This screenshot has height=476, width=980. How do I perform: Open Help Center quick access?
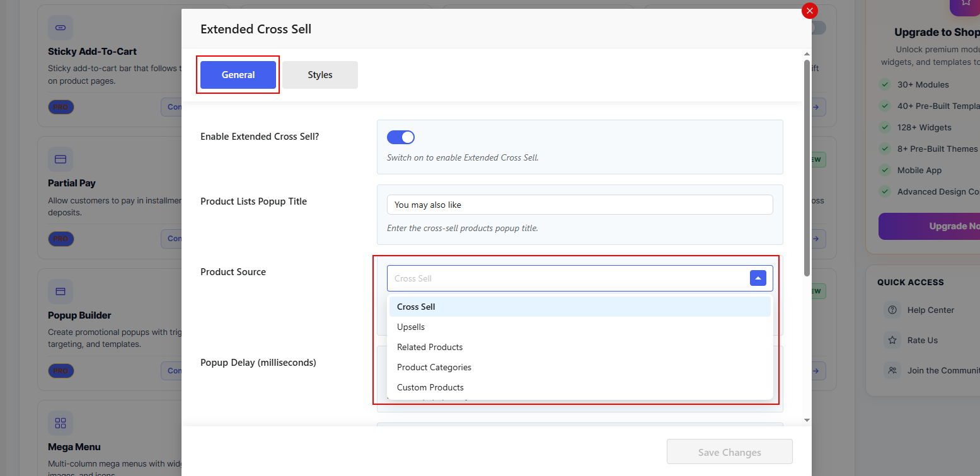click(x=931, y=310)
